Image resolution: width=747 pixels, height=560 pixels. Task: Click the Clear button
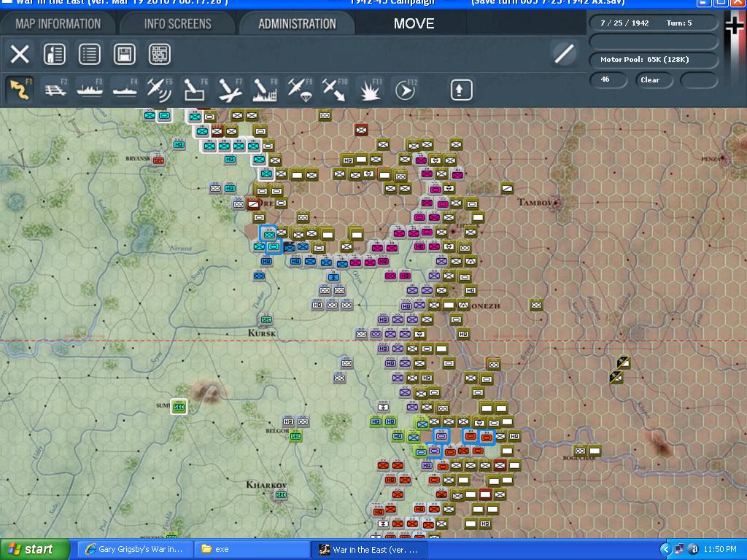654,80
